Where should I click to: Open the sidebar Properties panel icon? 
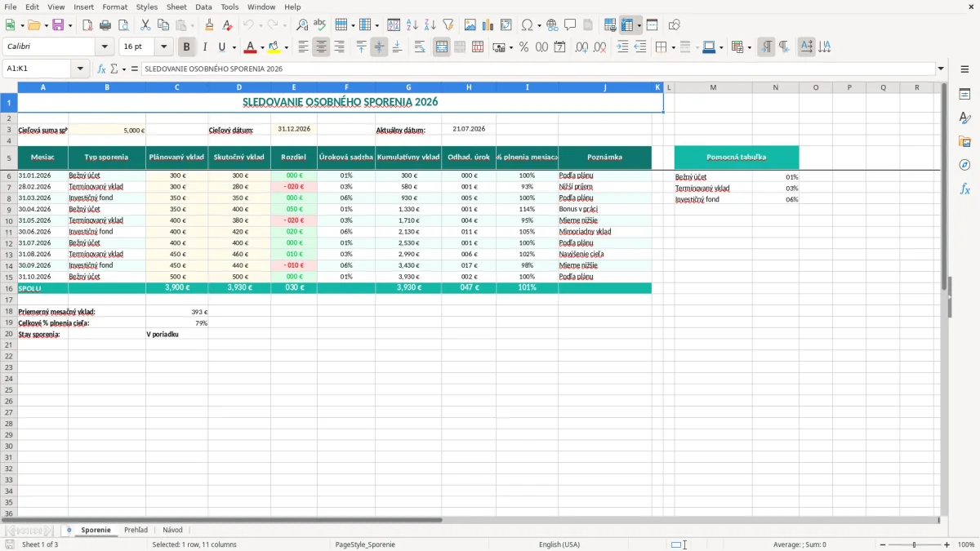964,95
